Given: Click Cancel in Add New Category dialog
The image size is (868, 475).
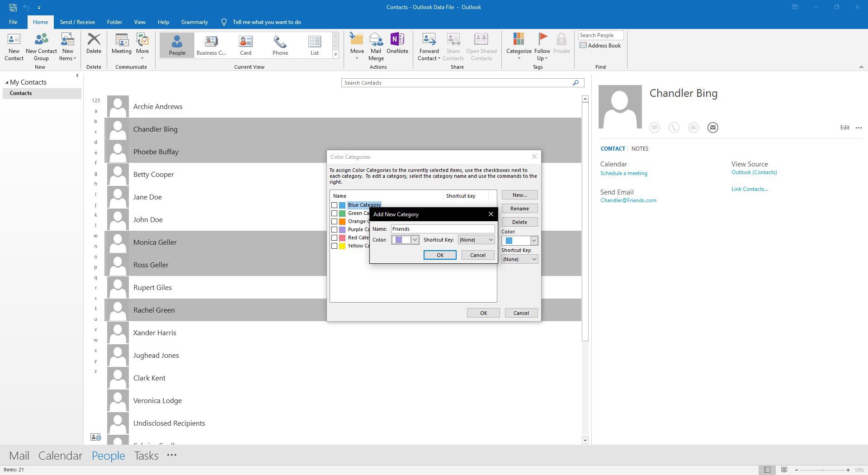Looking at the screenshot, I should (x=478, y=255).
